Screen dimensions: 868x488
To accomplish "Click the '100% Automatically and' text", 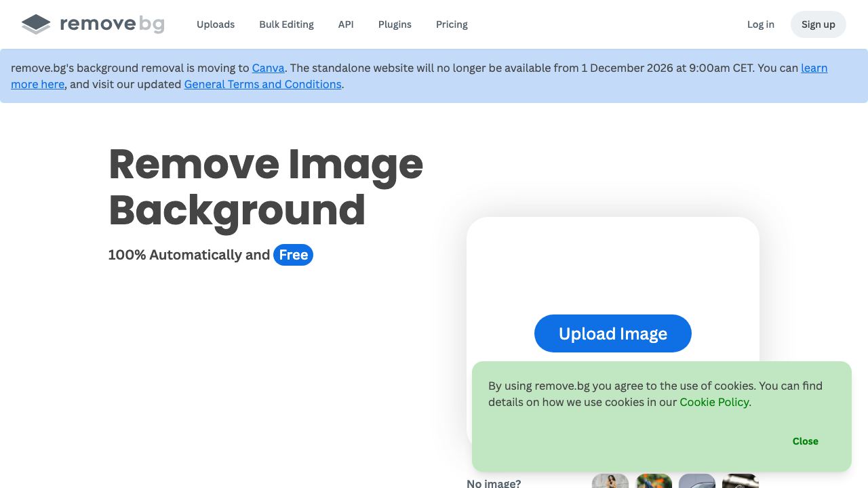I will click(x=189, y=255).
